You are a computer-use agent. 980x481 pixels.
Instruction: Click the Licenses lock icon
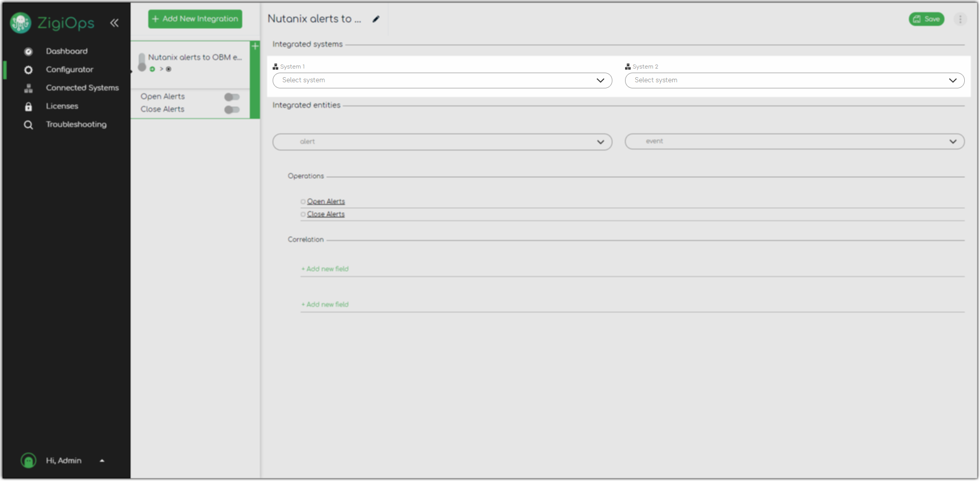pos(28,106)
